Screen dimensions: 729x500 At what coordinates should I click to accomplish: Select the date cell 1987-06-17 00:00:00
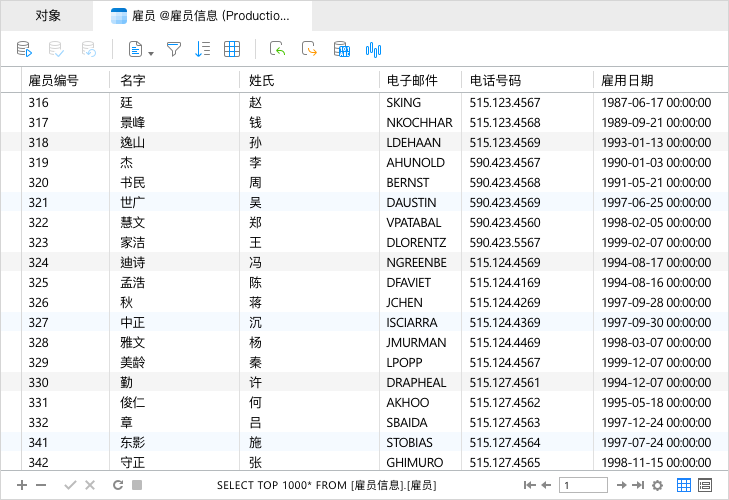[661, 102]
